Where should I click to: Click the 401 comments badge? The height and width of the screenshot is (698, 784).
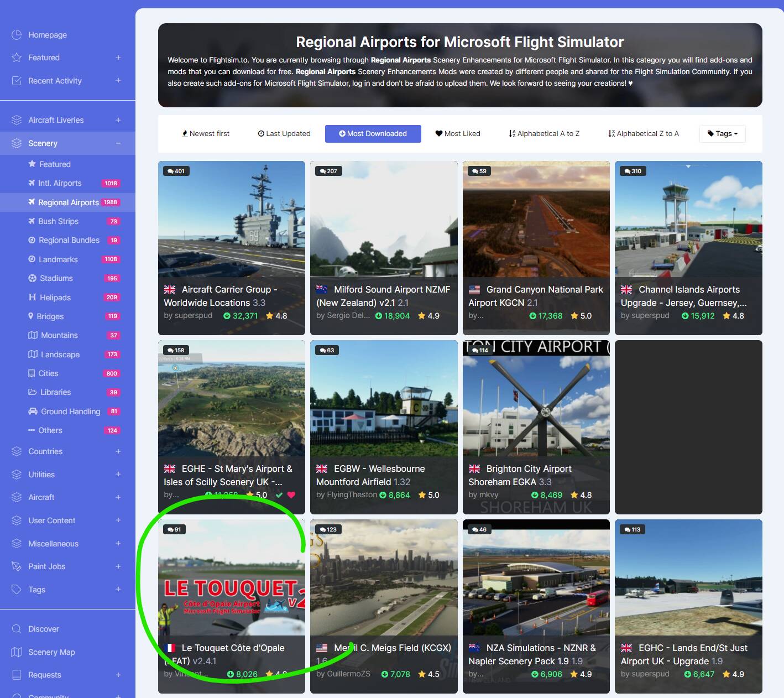[x=176, y=171]
